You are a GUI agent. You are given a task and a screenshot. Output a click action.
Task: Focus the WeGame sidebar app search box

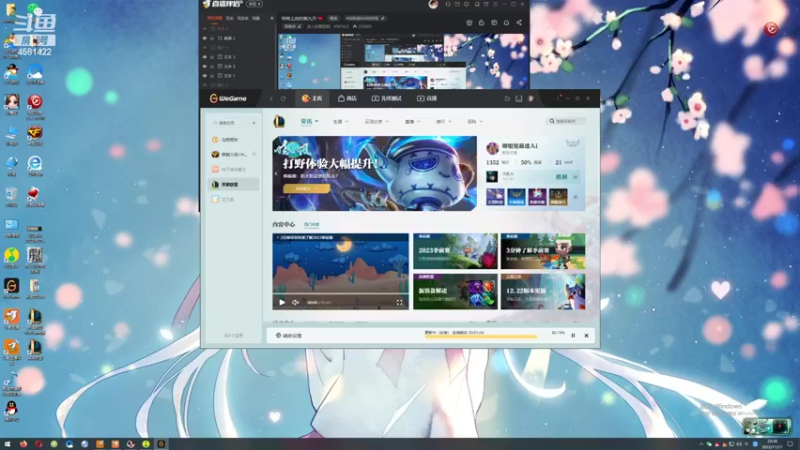[230, 123]
